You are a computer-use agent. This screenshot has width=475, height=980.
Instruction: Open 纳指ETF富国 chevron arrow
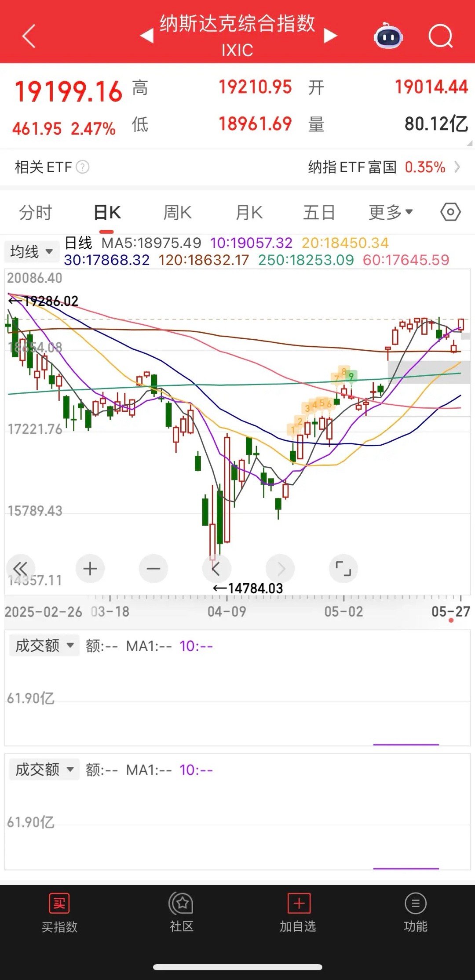point(457,167)
